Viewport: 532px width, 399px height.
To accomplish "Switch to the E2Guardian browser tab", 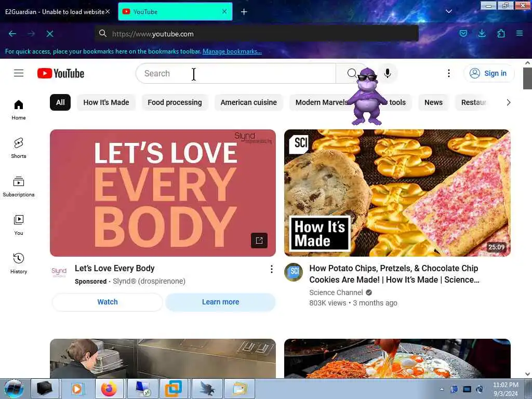I will point(54,12).
